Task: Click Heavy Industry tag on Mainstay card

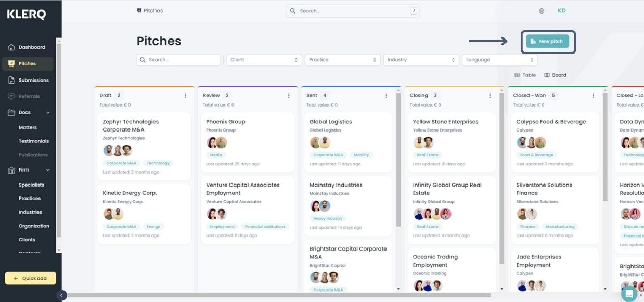Action: (x=328, y=219)
